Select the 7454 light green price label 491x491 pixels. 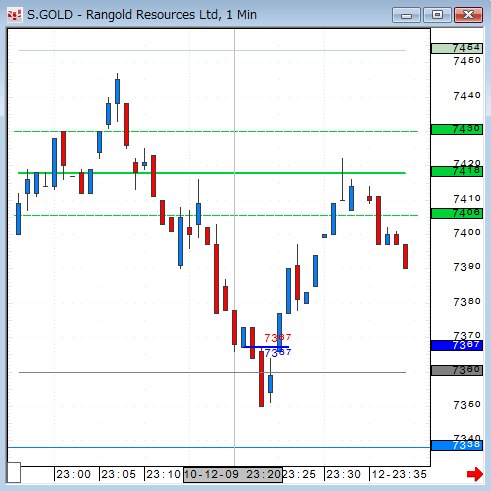pos(457,48)
